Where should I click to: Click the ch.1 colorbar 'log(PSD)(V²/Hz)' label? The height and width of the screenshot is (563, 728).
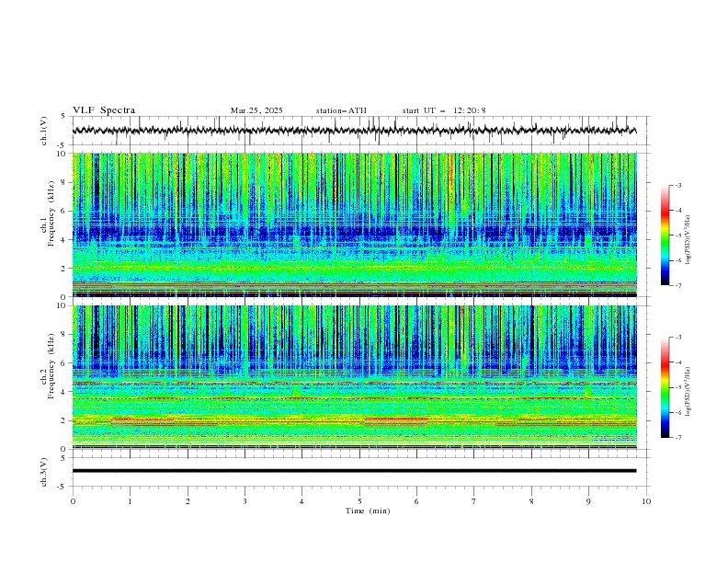689,240
